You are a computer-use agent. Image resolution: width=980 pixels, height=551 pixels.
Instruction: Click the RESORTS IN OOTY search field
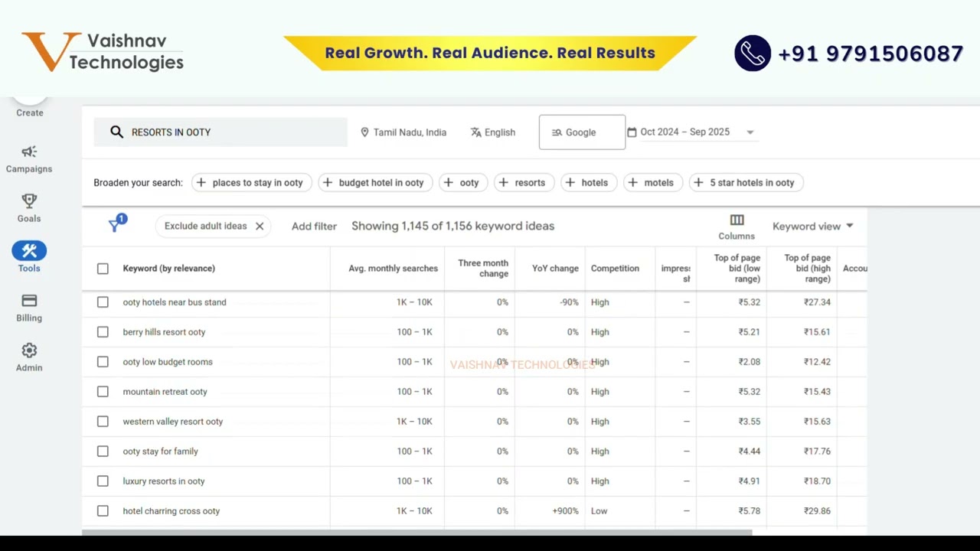(220, 132)
